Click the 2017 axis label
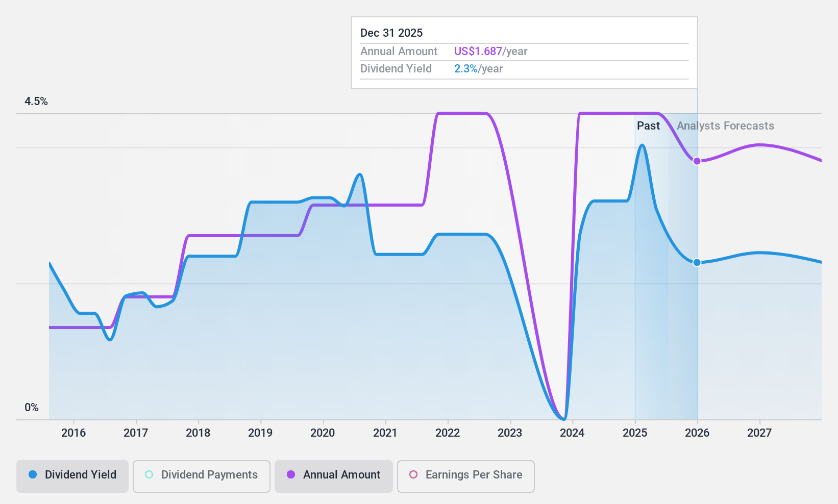 pyautogui.click(x=136, y=433)
